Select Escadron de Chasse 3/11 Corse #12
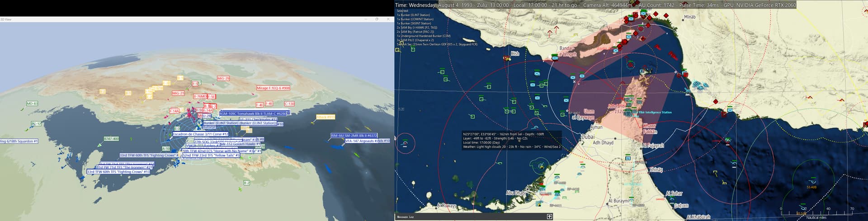 (x=200, y=134)
